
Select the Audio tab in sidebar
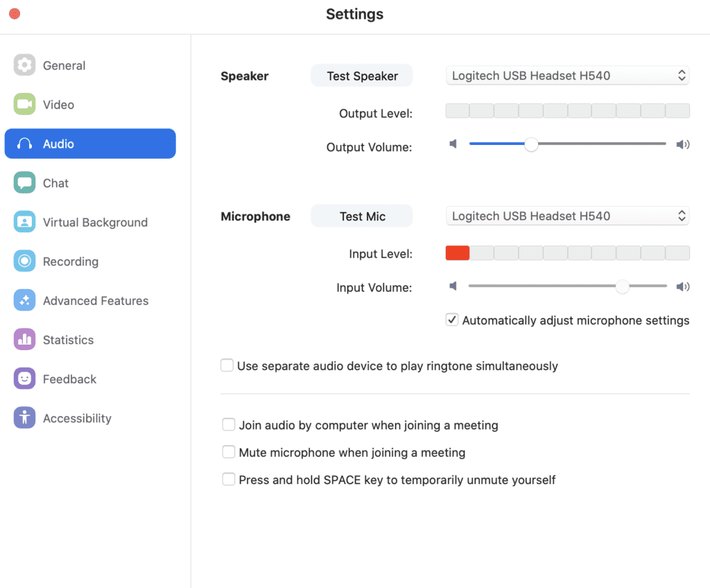tap(90, 144)
